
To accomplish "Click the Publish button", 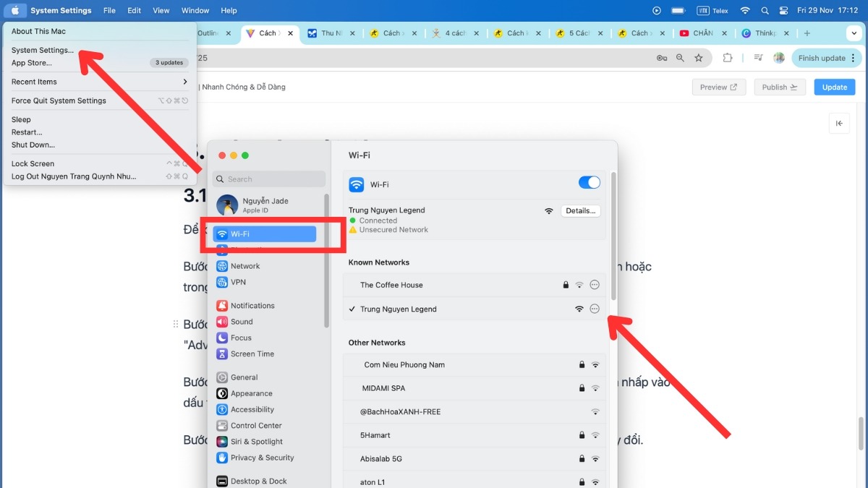I will [780, 87].
